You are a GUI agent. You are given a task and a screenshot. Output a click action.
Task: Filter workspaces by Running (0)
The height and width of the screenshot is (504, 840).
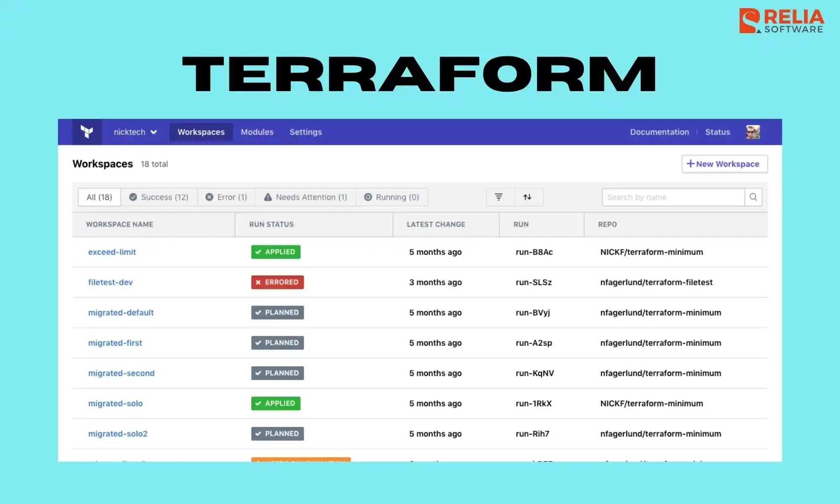click(391, 197)
